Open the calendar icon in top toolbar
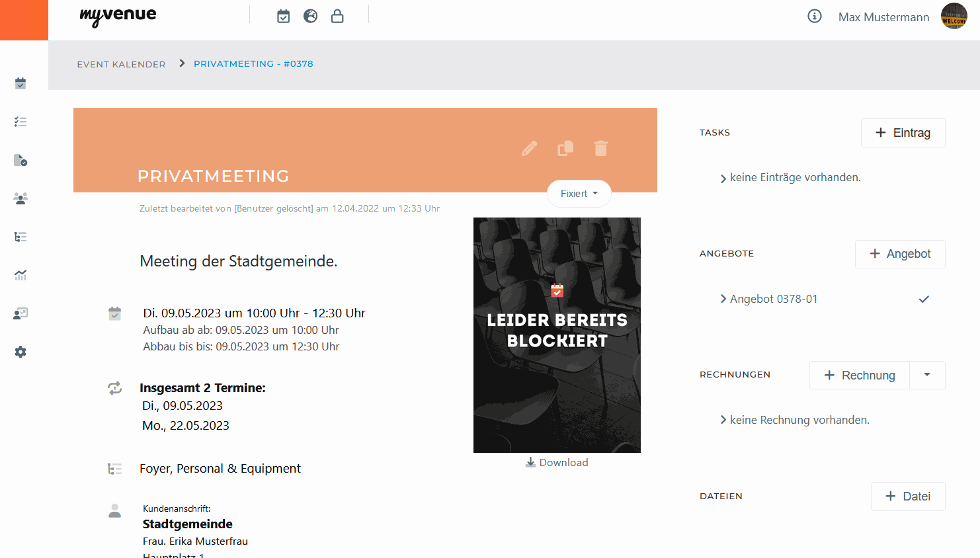980x558 pixels. tap(283, 17)
